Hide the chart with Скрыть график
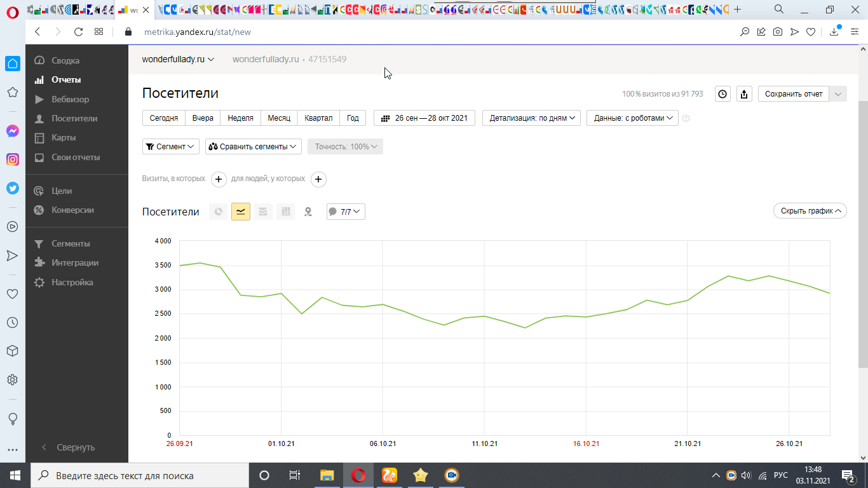This screenshot has width=868, height=488. click(x=810, y=211)
